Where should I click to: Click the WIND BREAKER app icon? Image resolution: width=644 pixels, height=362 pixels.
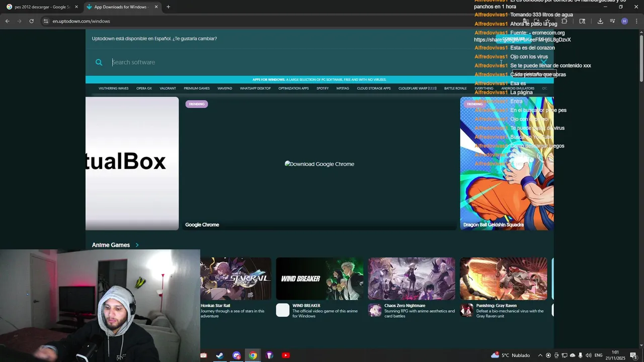tap(283, 310)
